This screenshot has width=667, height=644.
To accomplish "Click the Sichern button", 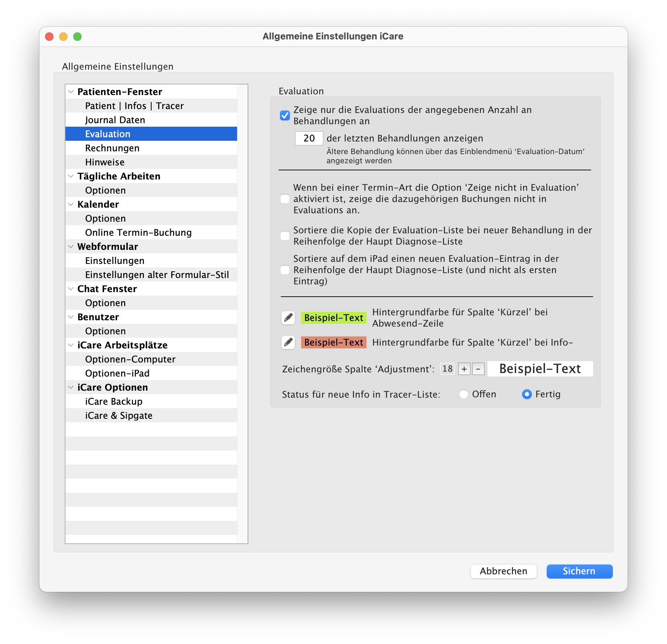I will click(579, 571).
